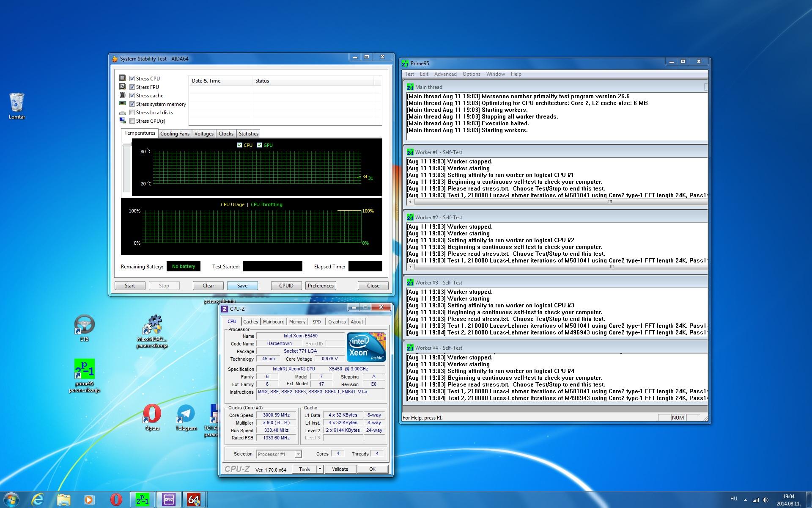Image resolution: width=812 pixels, height=508 pixels.
Task: Click the temperature graph scale slider in AIDA64
Action: (126, 144)
